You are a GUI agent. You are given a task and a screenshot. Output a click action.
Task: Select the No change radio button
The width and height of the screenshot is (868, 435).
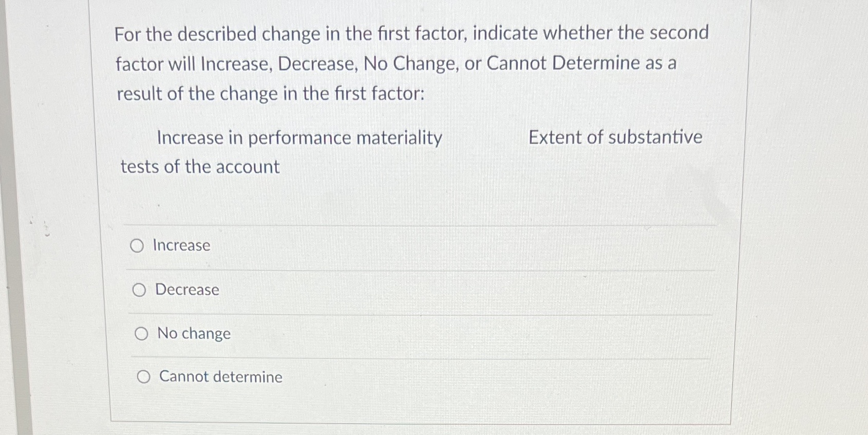(x=141, y=333)
